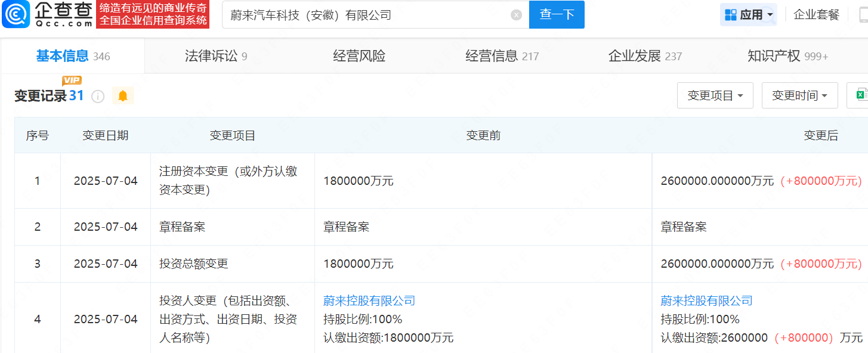The width and height of the screenshot is (868, 353).
Task: Click the VIP badge above 变更记录
Action: [72, 80]
